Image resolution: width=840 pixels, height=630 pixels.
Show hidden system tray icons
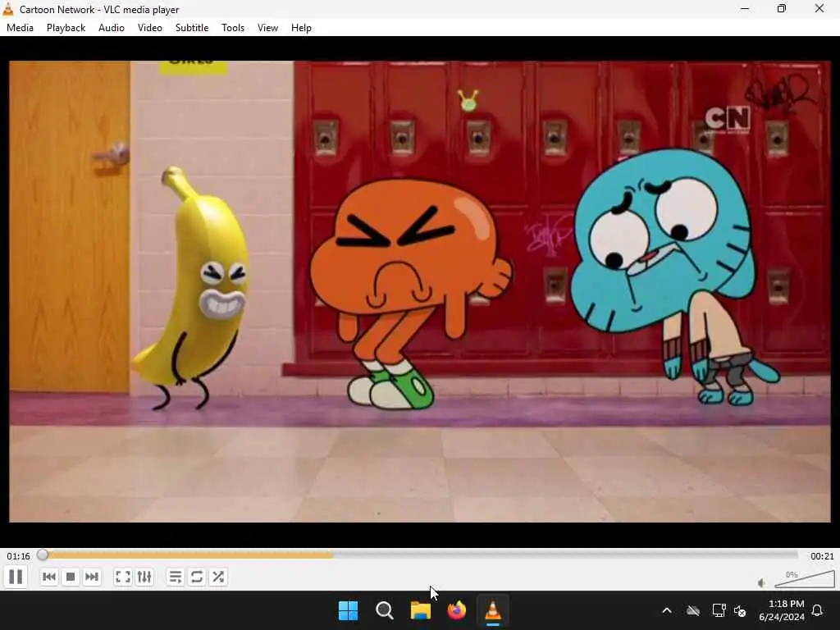pyautogui.click(x=667, y=610)
